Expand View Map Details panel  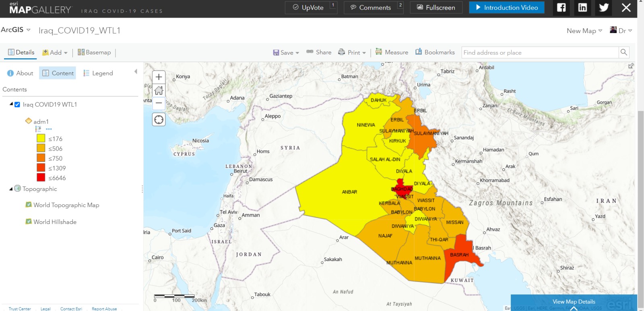[574, 302]
